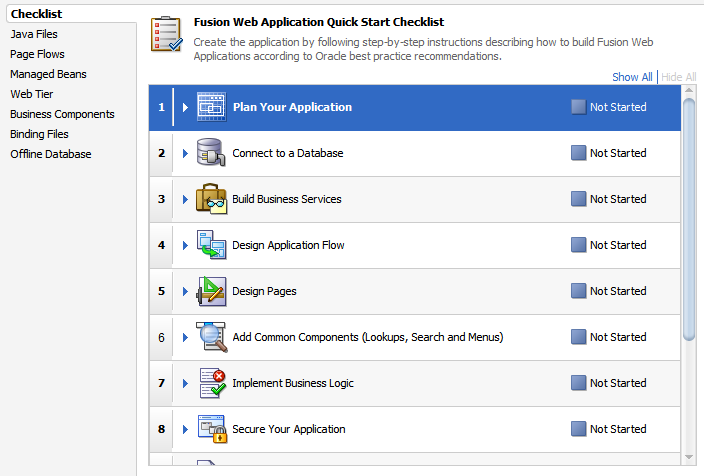Screen dimensions: 704x476
Task: Click the checklist scroll up arrow
Action: (689, 90)
